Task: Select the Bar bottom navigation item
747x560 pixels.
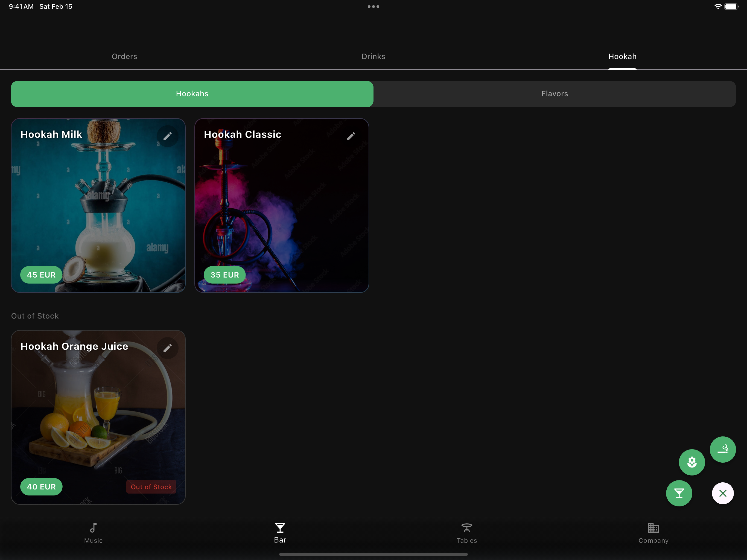Action: tap(280, 533)
